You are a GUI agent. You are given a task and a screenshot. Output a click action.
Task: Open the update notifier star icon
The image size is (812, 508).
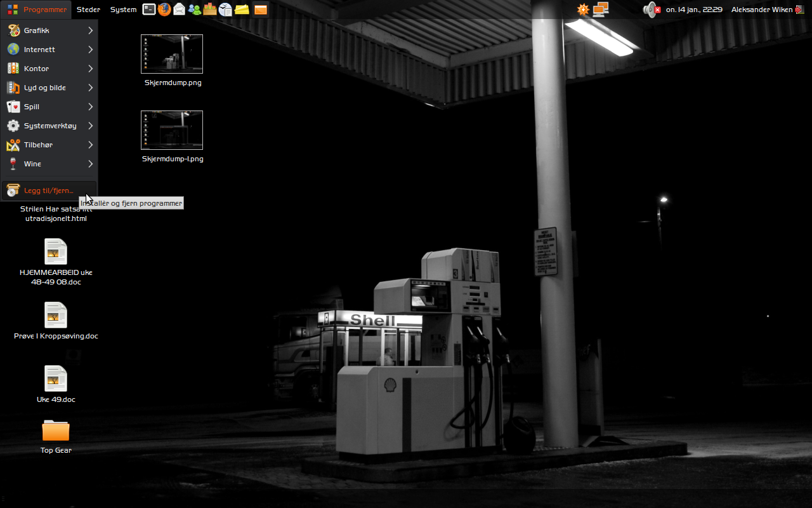[584, 10]
